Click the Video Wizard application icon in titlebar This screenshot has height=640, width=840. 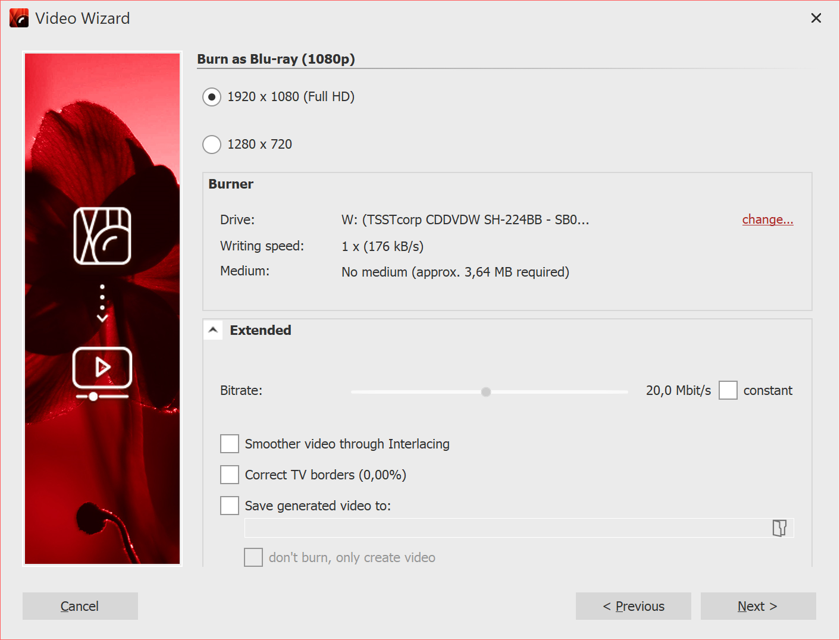pos(18,18)
